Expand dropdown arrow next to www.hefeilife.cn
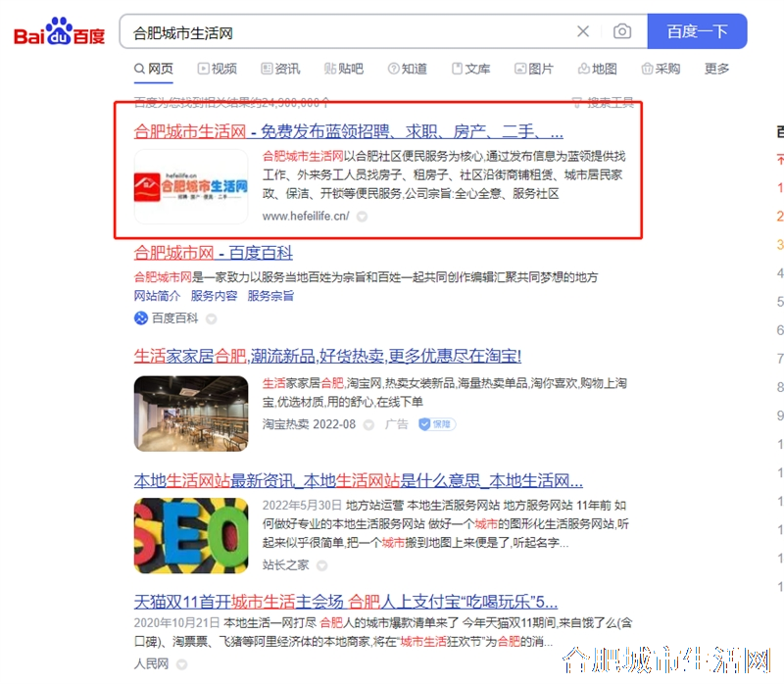 coord(362,217)
